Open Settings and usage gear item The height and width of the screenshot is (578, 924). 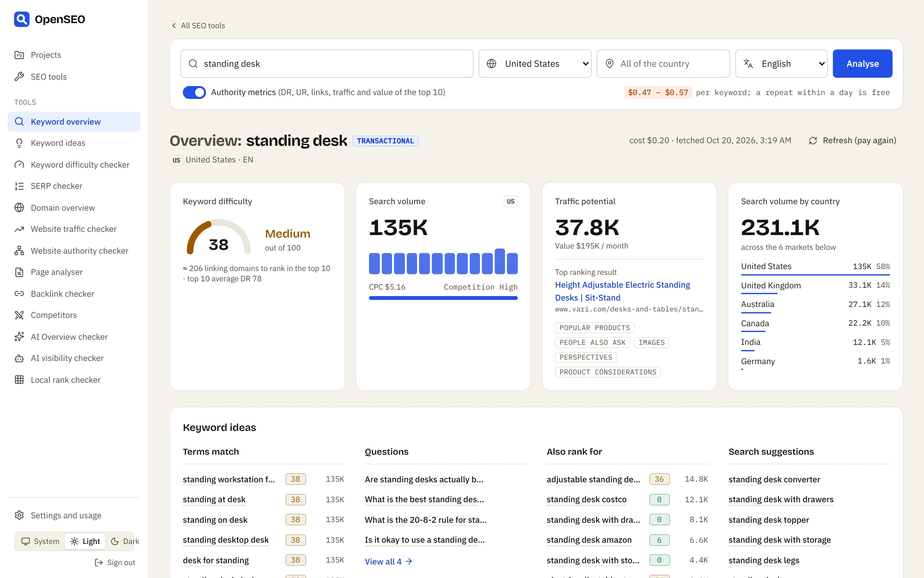click(74, 515)
